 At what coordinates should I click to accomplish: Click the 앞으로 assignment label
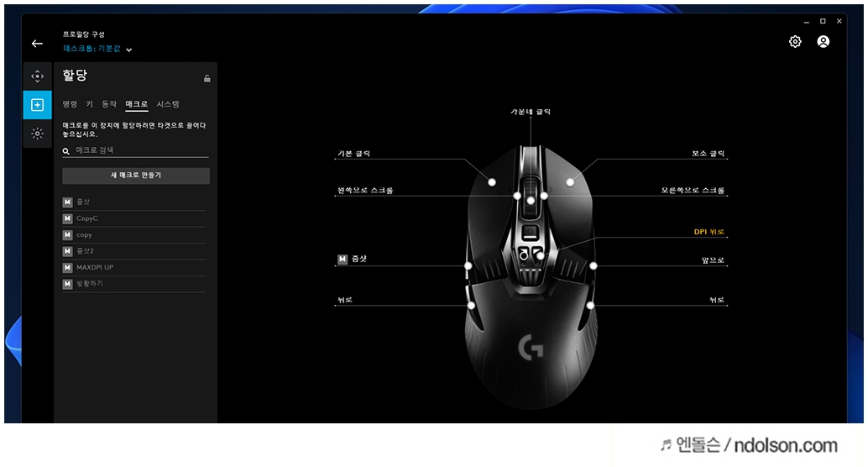click(x=713, y=260)
